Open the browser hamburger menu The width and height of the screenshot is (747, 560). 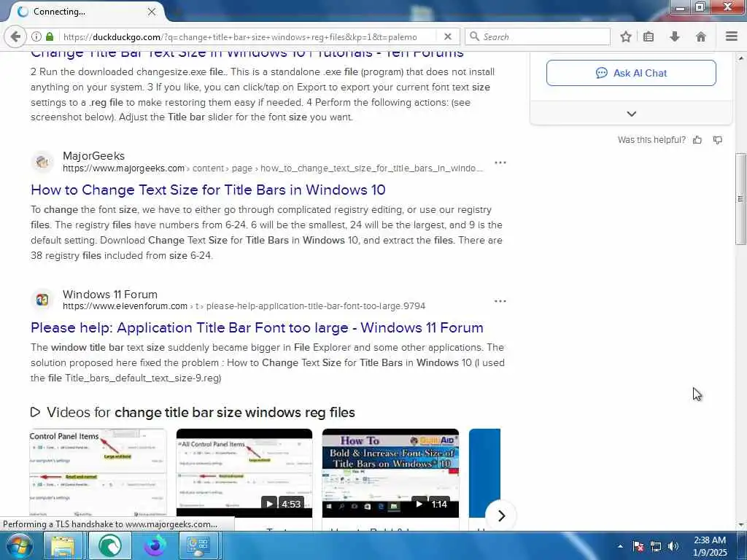click(x=732, y=36)
